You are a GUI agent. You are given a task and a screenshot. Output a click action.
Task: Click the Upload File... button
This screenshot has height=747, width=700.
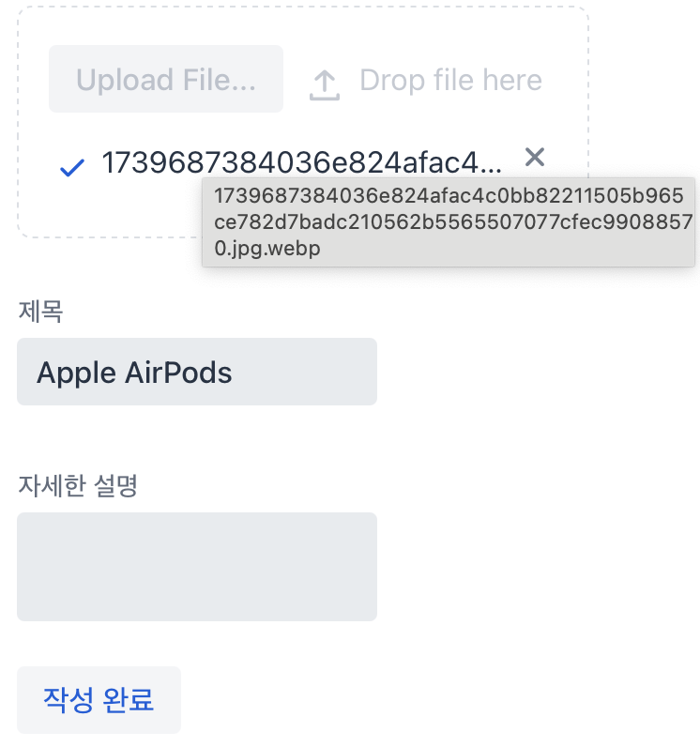click(166, 79)
